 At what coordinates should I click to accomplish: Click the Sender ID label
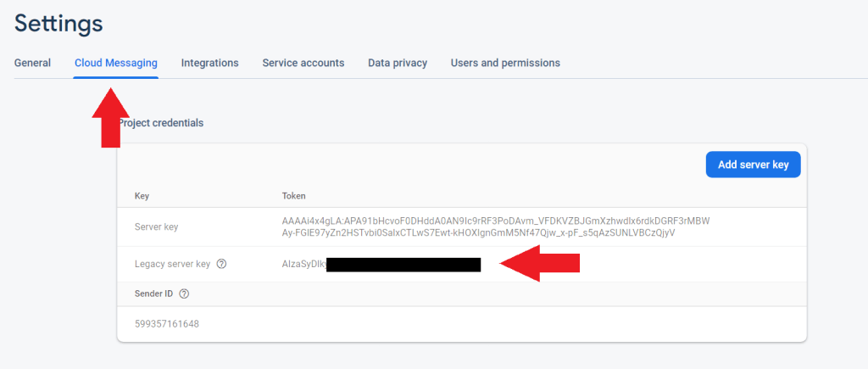pos(153,294)
